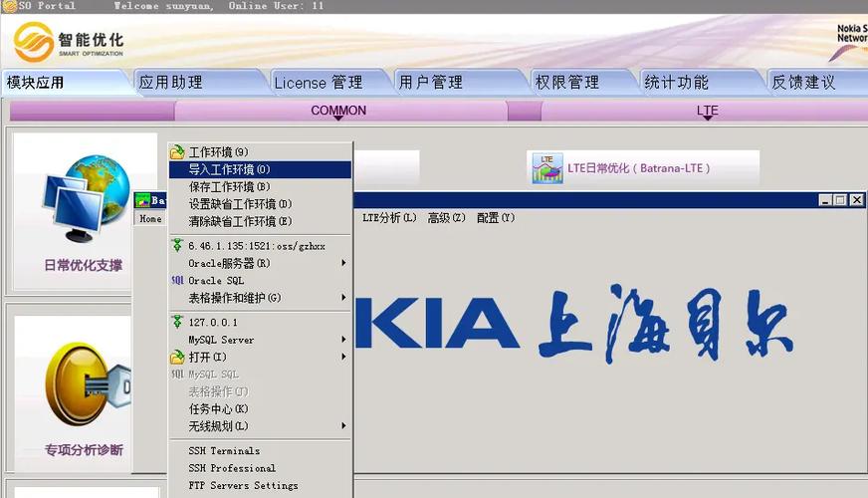The image size is (868, 498).
Task: Launch LTE日常优化 (Batrana-LTE) link
Action: (638, 168)
